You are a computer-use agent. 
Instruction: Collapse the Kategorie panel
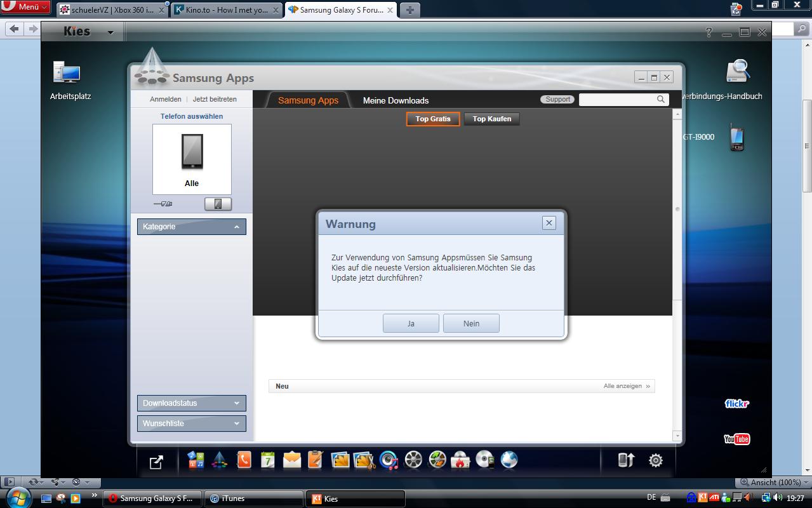coord(191,227)
